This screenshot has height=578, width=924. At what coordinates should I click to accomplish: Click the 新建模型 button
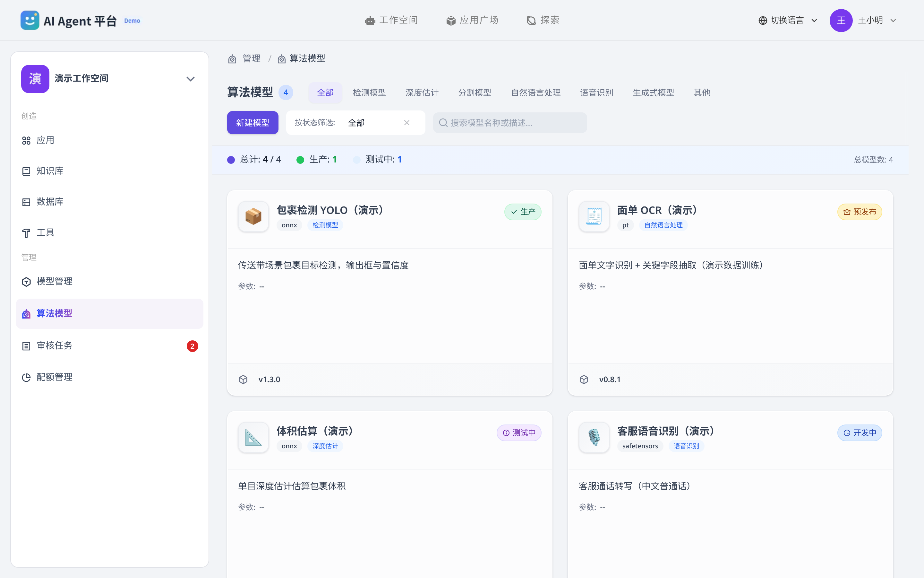pyautogui.click(x=252, y=123)
